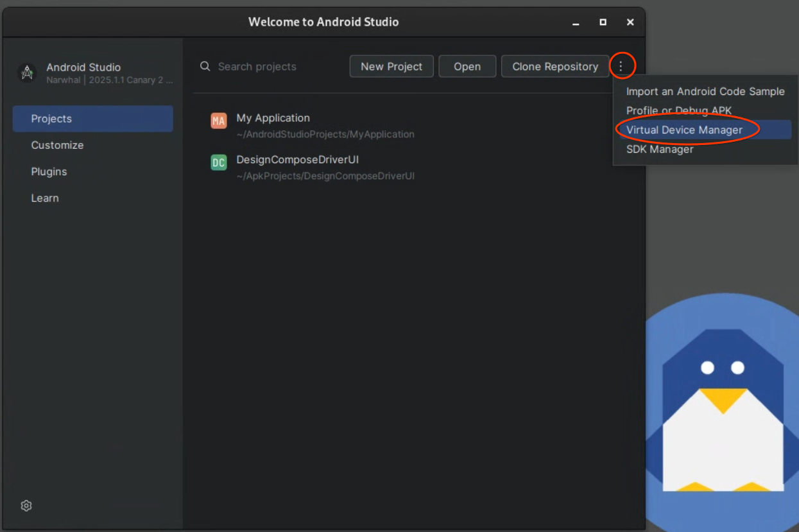Click the Open button
This screenshot has height=532, width=799.
[467, 67]
